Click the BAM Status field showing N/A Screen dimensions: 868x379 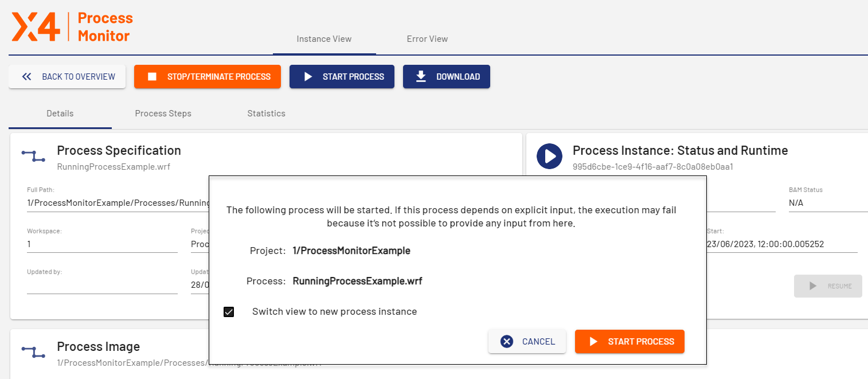coord(826,203)
